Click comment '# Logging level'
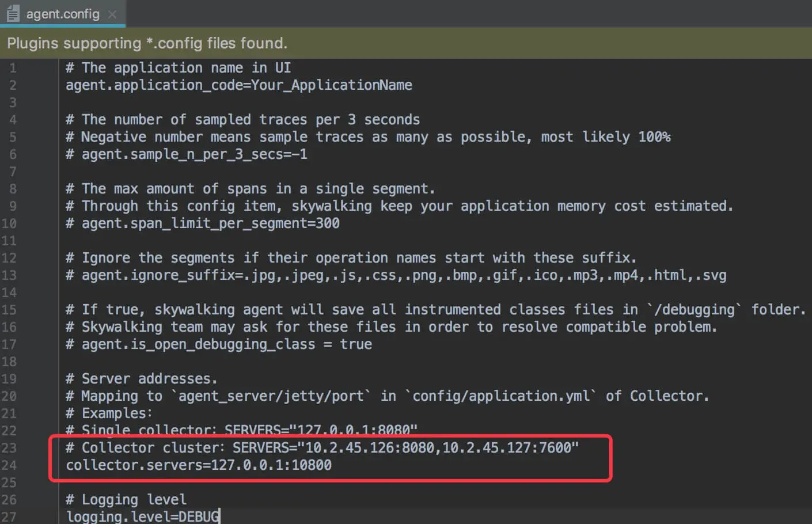Screen dimensions: 812x524 point(126,500)
